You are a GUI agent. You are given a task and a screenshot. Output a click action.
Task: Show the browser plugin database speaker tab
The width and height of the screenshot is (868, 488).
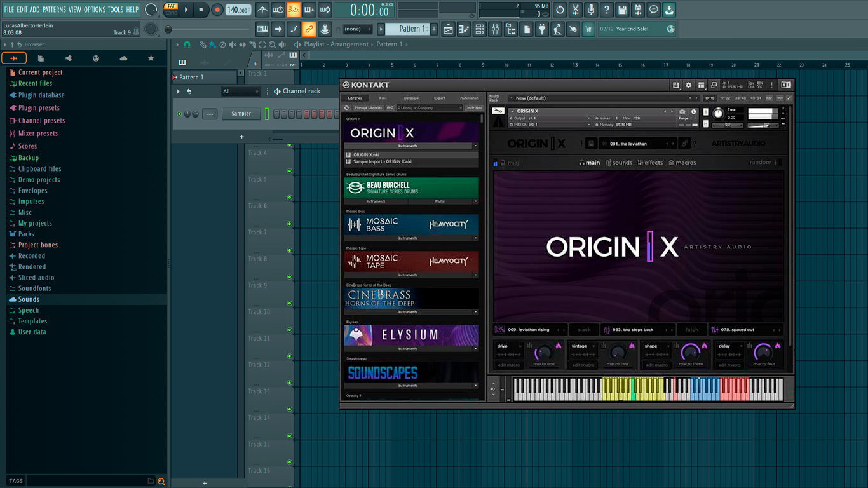(69, 58)
